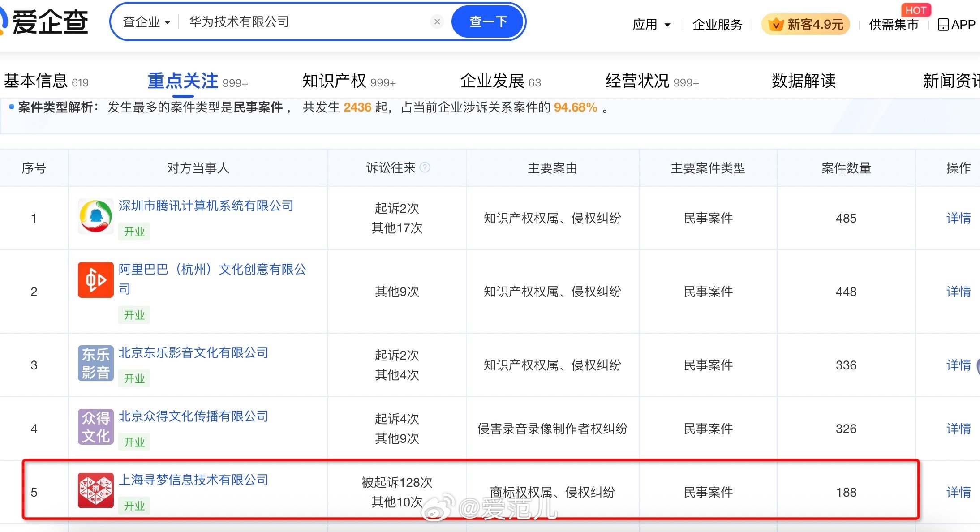
Task: Click the orange Alibaba culture company logo
Action: (95, 280)
